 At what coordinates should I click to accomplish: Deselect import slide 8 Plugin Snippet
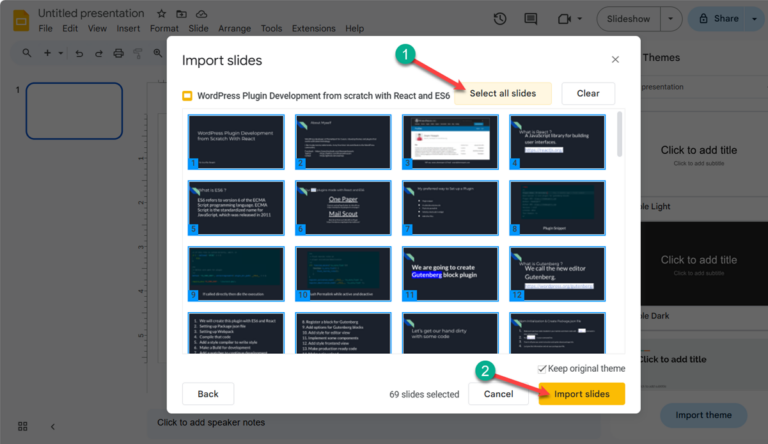point(557,208)
